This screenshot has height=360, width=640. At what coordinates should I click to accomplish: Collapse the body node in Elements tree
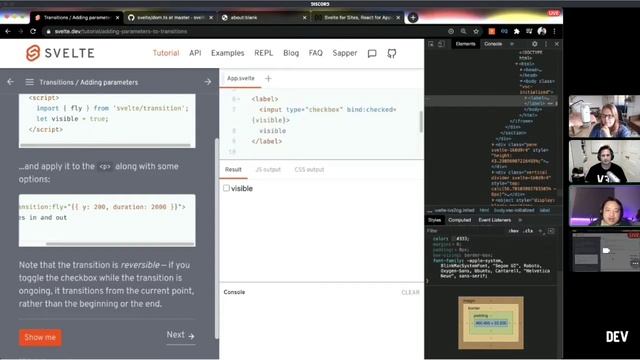click(521, 81)
